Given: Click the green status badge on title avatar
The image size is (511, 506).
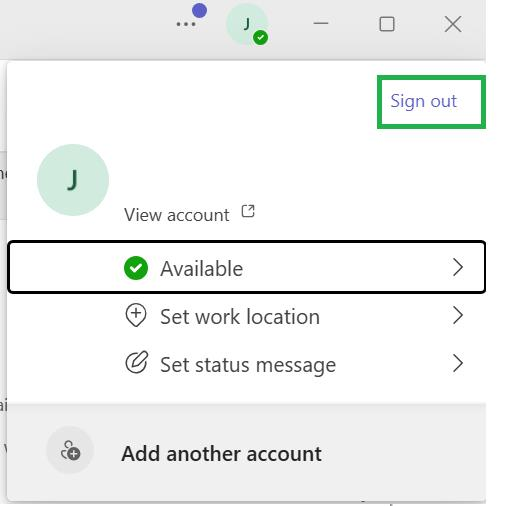Looking at the screenshot, I should pyautogui.click(x=260, y=37).
